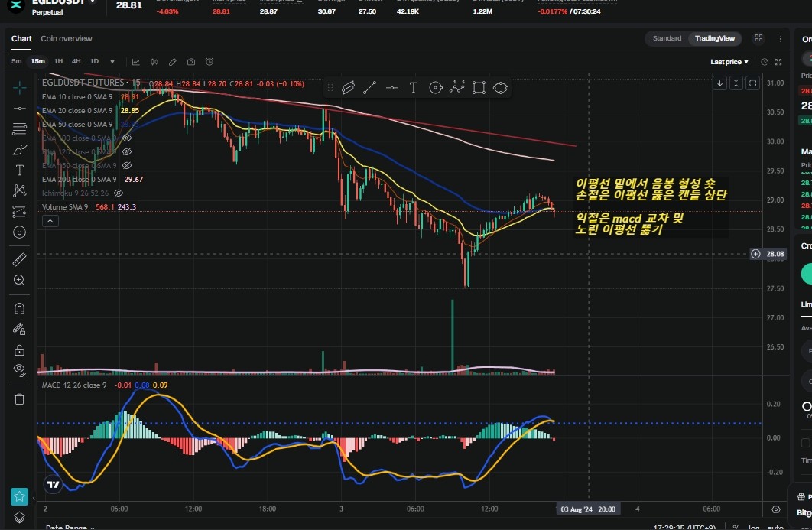Click the reset chart view button
This screenshot has height=530, width=812.
(752, 83)
